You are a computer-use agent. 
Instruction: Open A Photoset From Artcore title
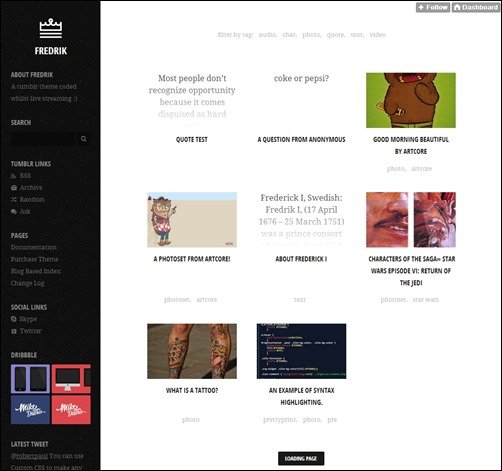click(192, 259)
